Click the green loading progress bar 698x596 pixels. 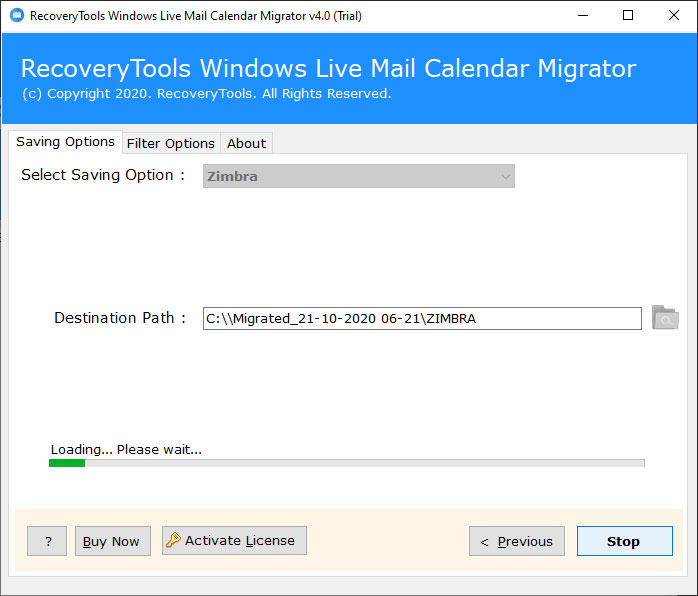pos(347,463)
